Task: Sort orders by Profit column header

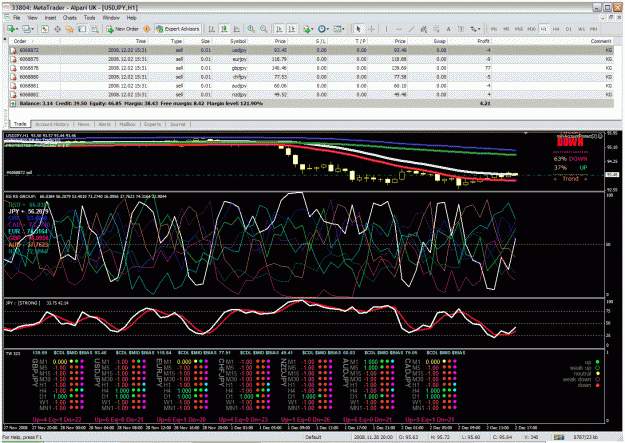Action: 483,41
